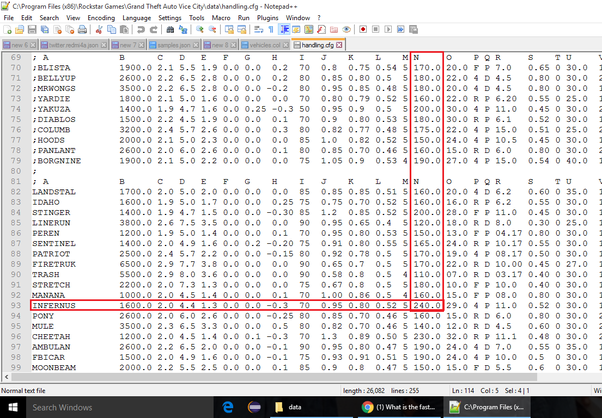The image size is (602, 418).
Task: Toggle Show All Characters pilcrow icon
Action: [271, 30]
